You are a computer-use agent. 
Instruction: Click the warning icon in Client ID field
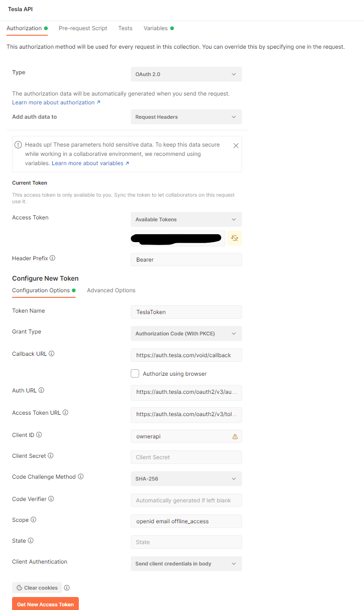pyautogui.click(x=235, y=437)
